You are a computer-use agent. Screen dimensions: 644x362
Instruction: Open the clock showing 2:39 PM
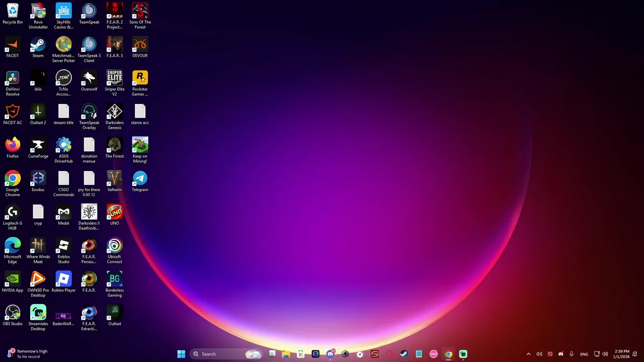point(621,354)
